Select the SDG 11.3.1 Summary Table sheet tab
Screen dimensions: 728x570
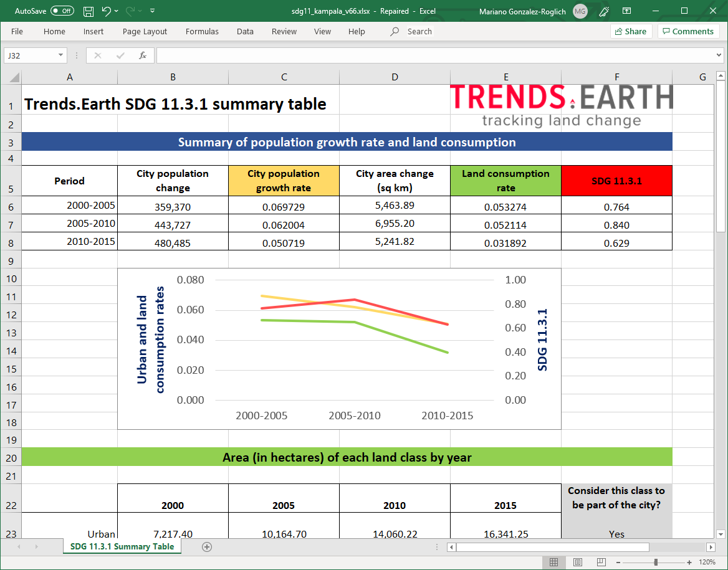[122, 546]
